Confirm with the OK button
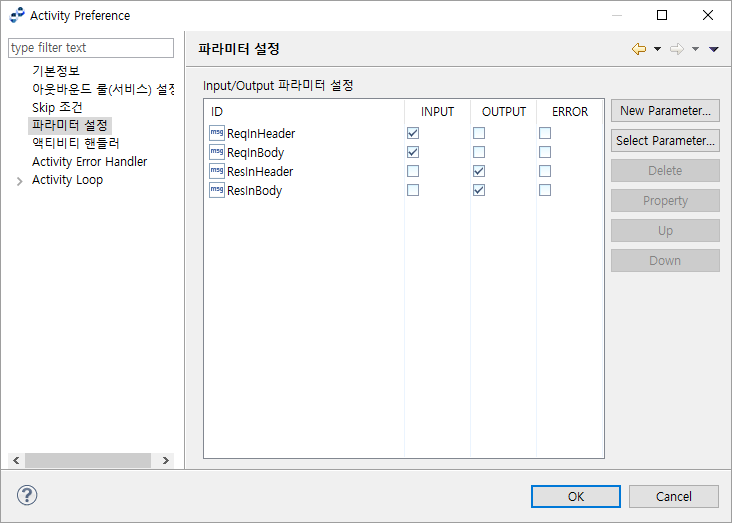 576,497
